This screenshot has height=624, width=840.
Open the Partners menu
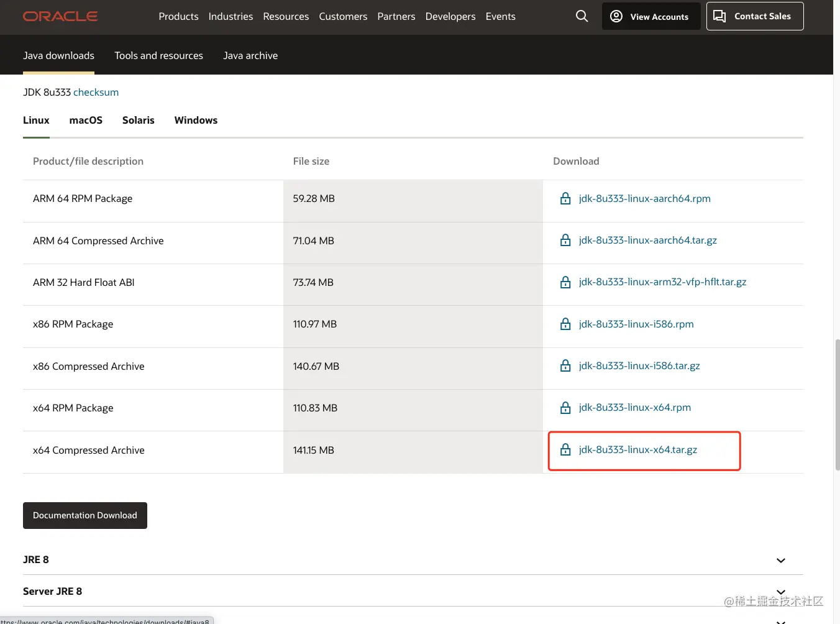[396, 16]
